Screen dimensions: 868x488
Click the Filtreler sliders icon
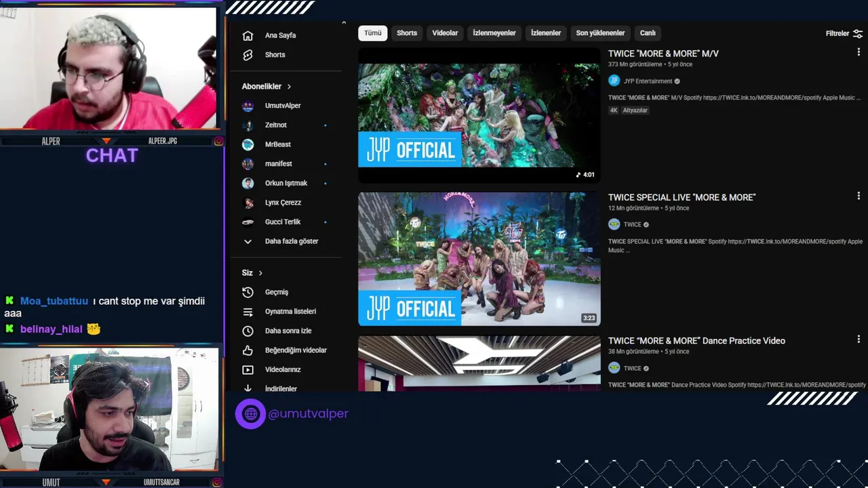[x=858, y=33]
